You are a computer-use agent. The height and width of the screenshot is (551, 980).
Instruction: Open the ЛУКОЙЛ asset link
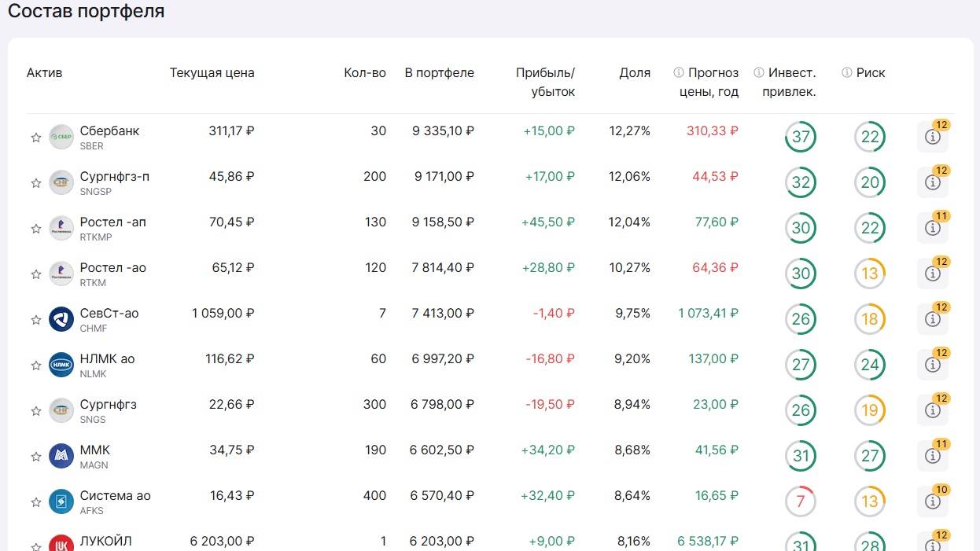point(105,542)
